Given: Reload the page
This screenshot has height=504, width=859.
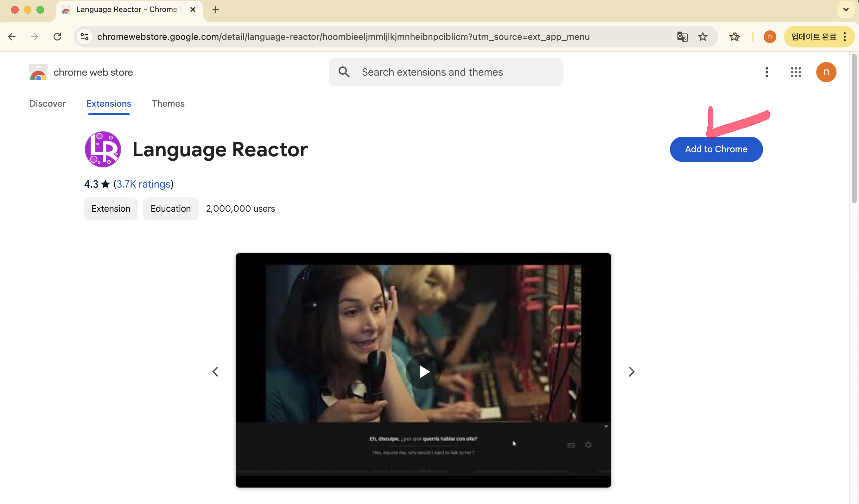Looking at the screenshot, I should tap(57, 37).
